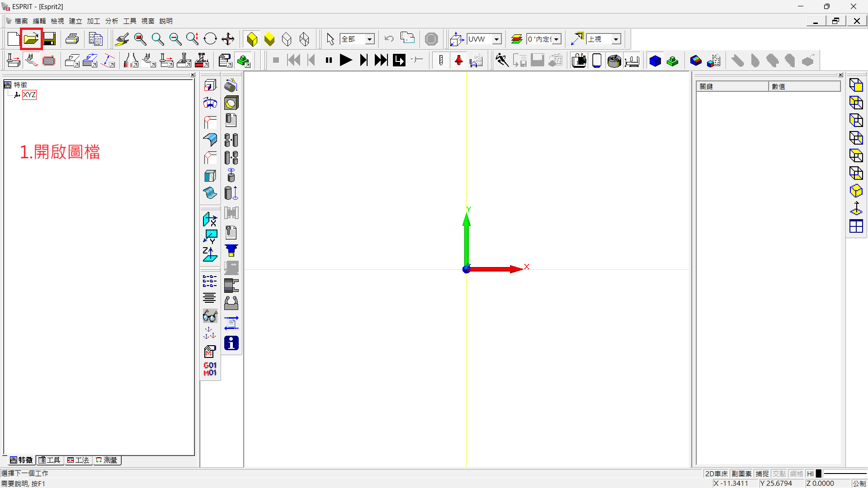Click the save disk icon
Viewport: 868px width, 488px height.
coord(49,39)
